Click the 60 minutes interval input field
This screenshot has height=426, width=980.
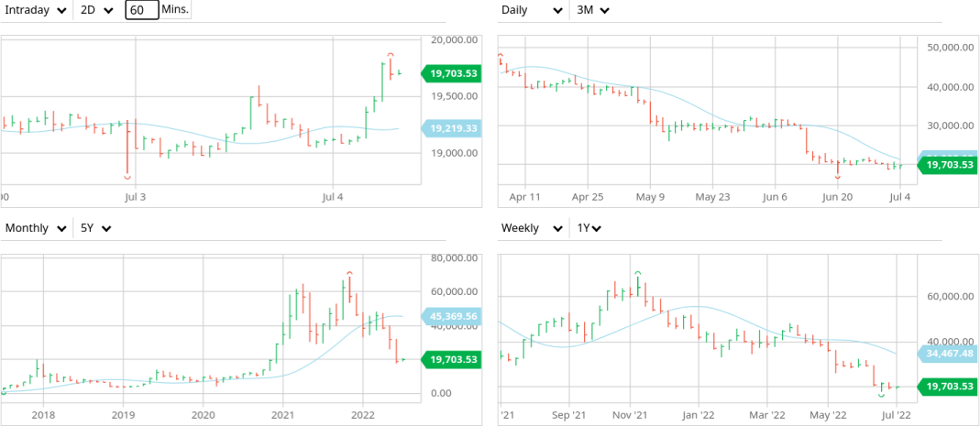coord(142,10)
